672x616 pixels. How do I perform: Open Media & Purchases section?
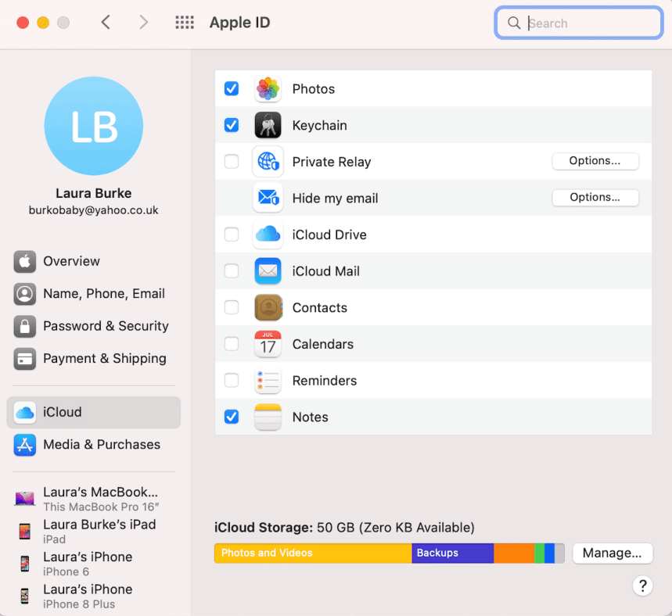[x=101, y=444]
